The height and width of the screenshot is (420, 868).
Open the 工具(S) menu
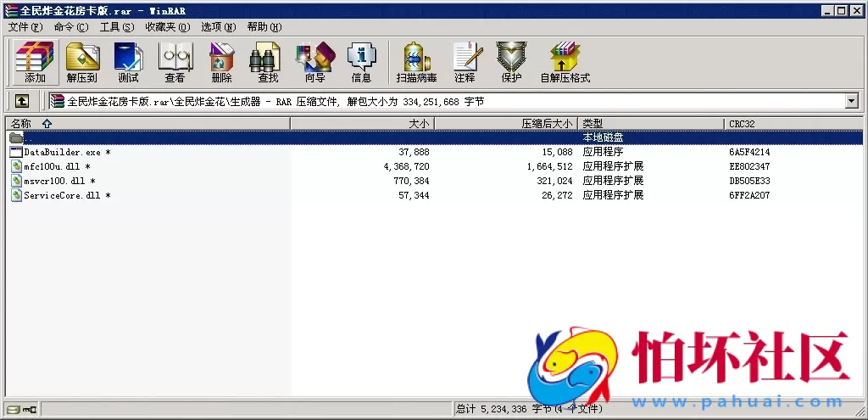click(x=117, y=26)
